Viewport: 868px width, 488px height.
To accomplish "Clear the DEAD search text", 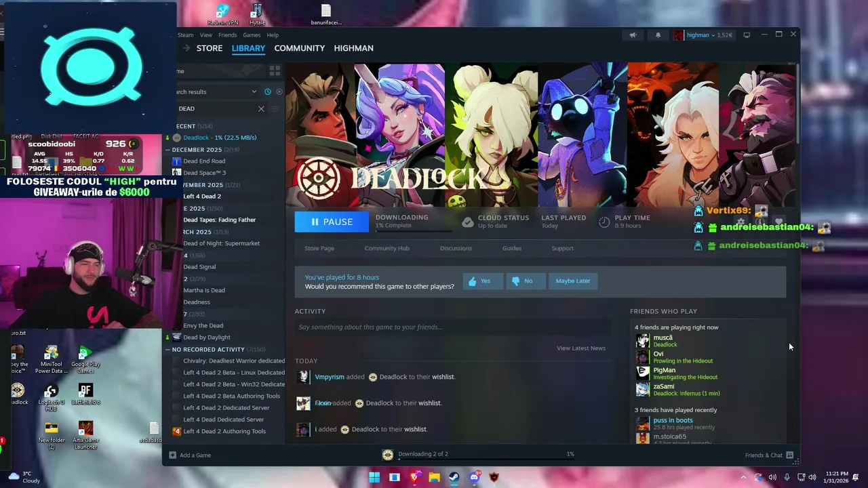I will pos(261,108).
